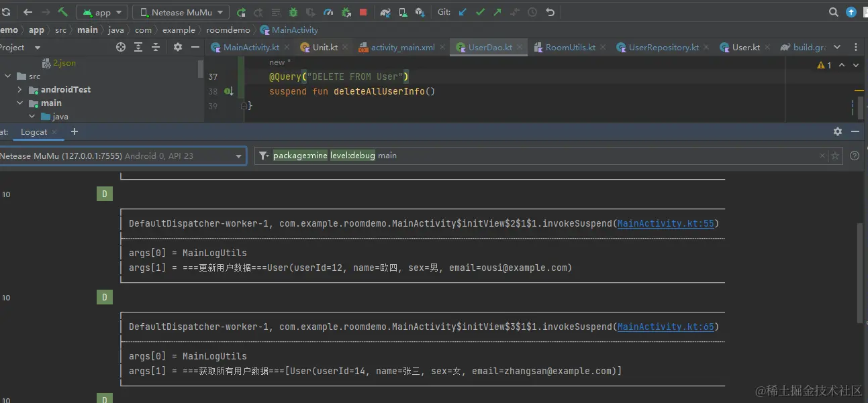Click the blue update available icon
Viewport: 868px width, 403px height.
[x=851, y=12]
